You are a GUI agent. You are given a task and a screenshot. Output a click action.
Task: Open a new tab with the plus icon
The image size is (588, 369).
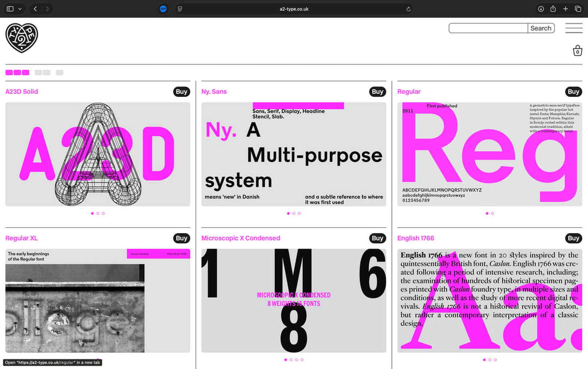click(566, 9)
